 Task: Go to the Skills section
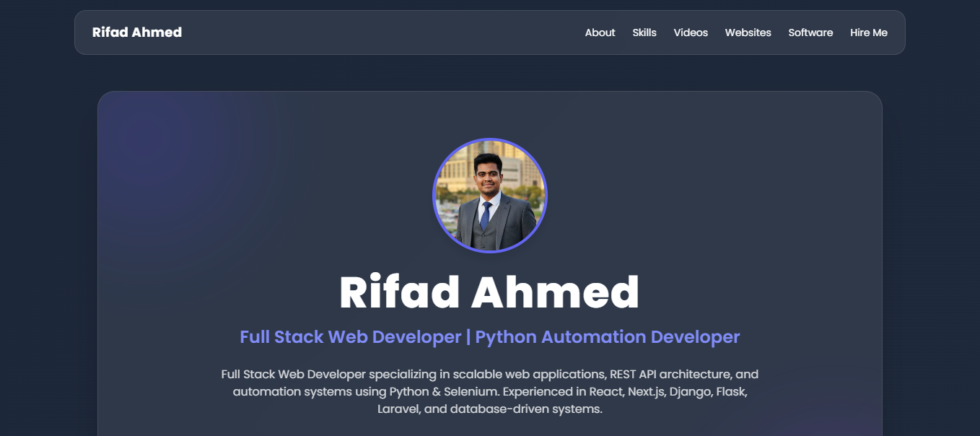[x=644, y=32]
